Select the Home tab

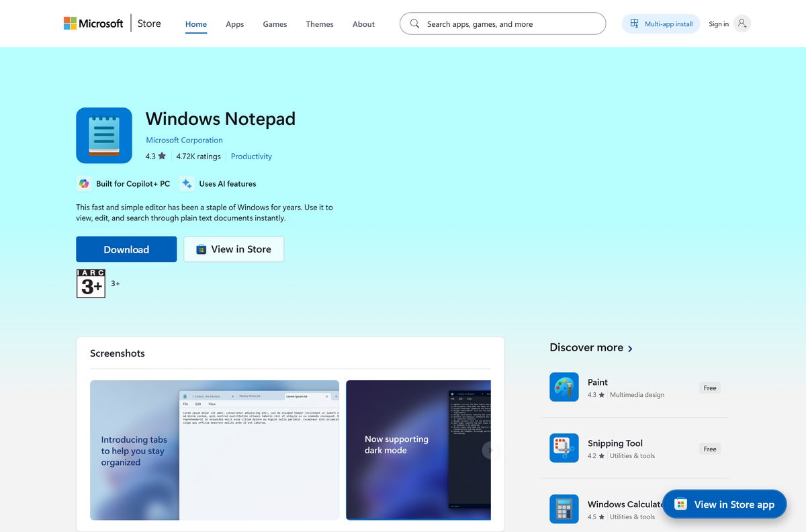pyautogui.click(x=196, y=24)
